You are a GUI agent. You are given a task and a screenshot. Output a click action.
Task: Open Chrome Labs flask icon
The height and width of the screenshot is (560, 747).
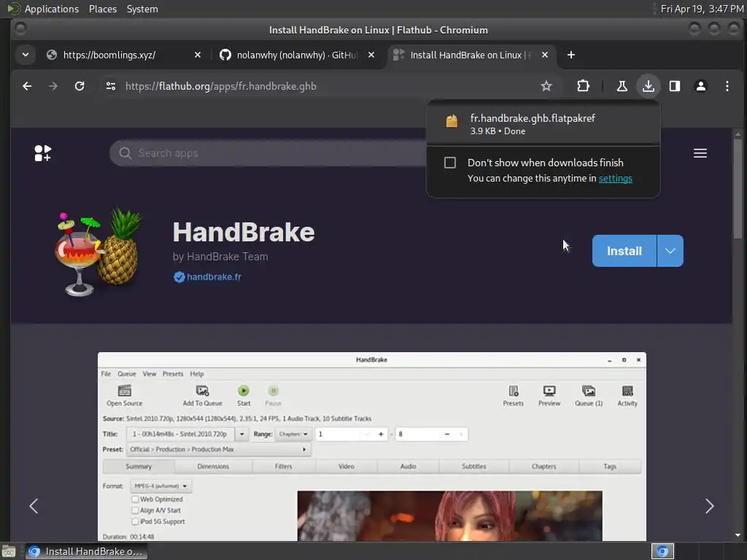(x=622, y=86)
